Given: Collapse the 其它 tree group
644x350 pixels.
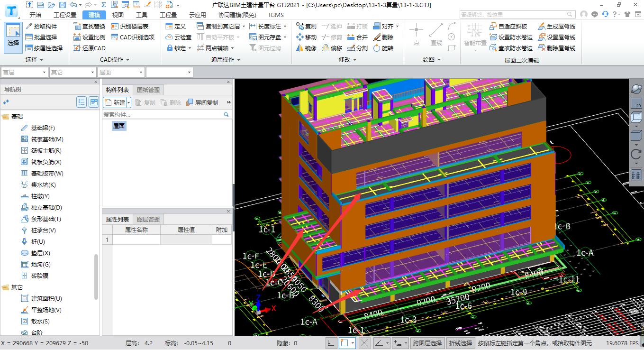Looking at the screenshot, I should (6, 287).
